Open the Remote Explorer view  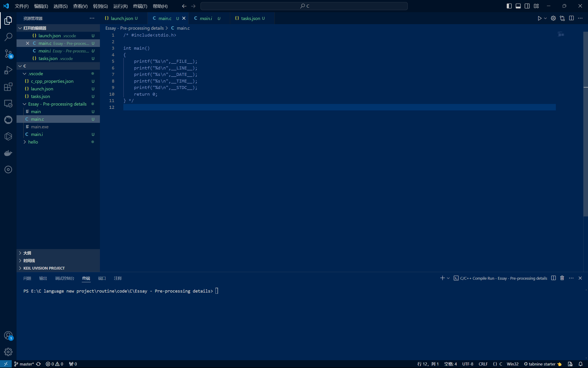click(8, 103)
